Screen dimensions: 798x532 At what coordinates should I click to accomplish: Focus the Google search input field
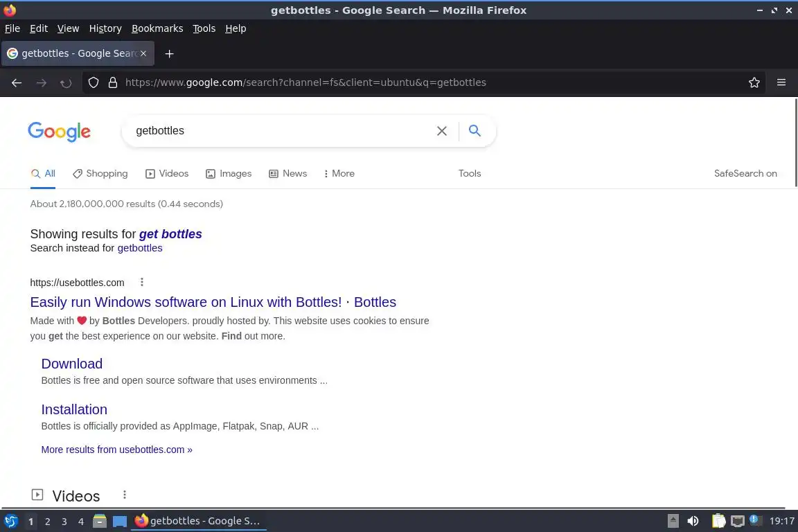pyautogui.click(x=280, y=131)
